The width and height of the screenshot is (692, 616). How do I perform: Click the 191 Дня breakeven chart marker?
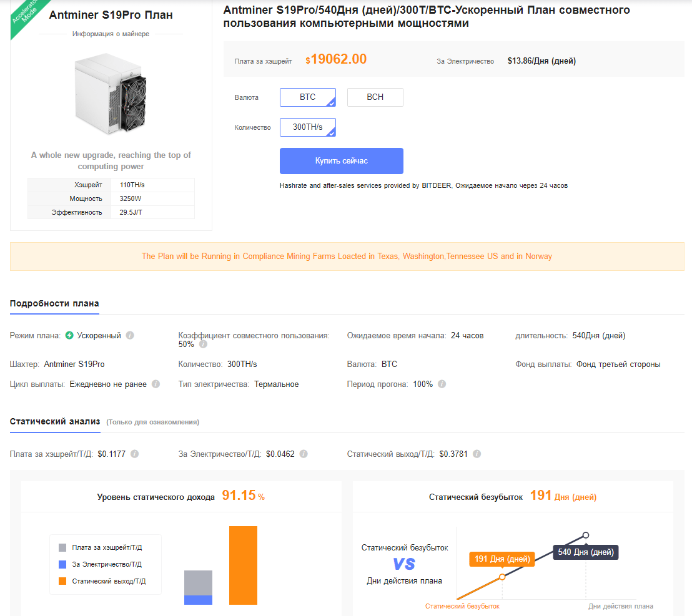502,577
